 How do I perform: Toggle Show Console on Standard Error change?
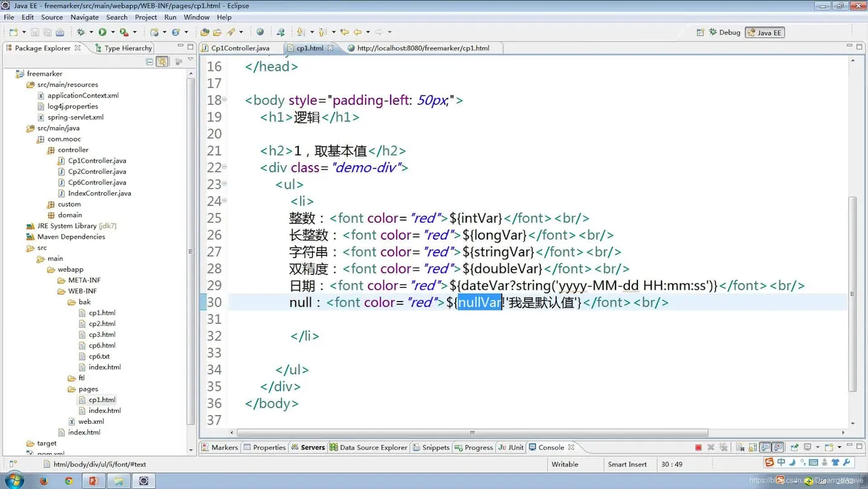(x=777, y=447)
